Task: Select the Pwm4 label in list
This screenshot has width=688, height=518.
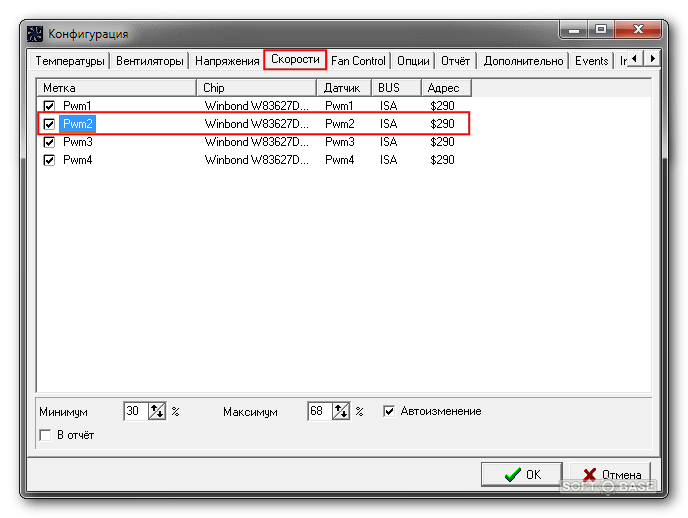Action: 78,160
